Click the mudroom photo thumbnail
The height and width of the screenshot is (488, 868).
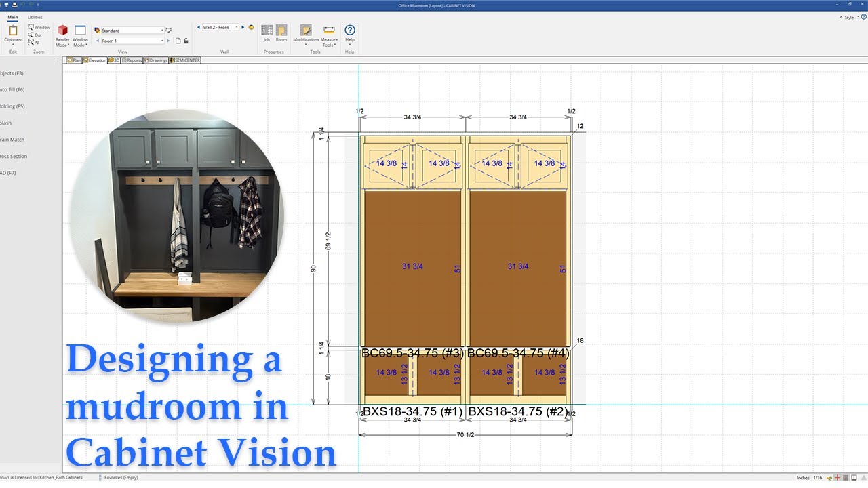pyautogui.click(x=177, y=216)
